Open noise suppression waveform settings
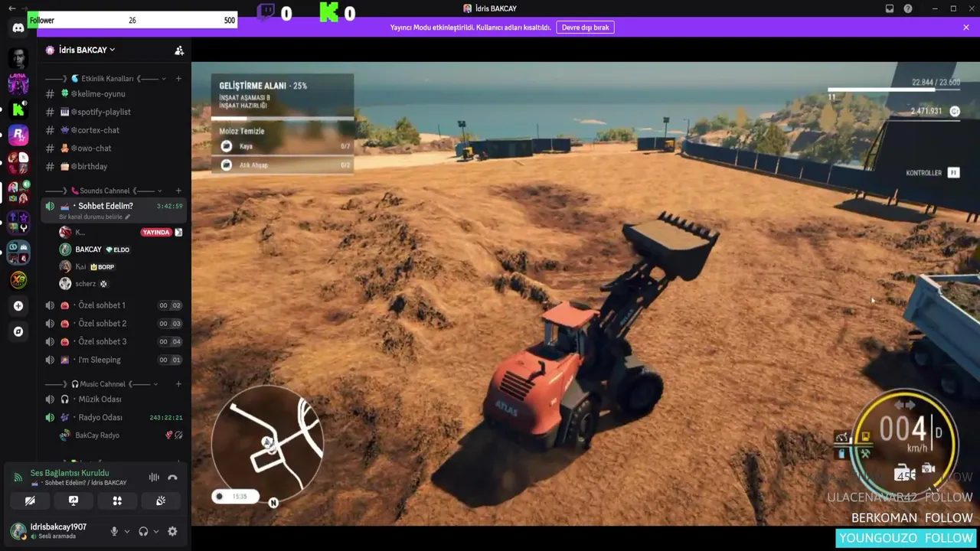Image resolution: width=980 pixels, height=551 pixels. pos(154,478)
